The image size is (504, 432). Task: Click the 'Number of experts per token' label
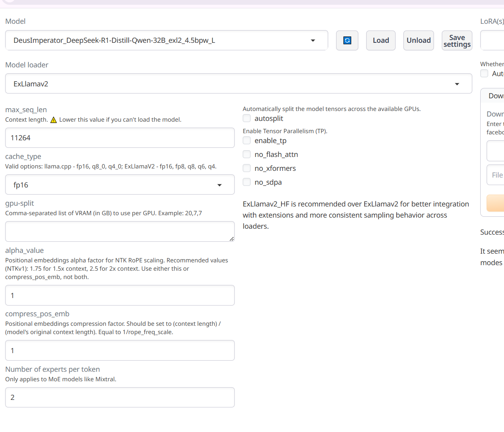53,369
